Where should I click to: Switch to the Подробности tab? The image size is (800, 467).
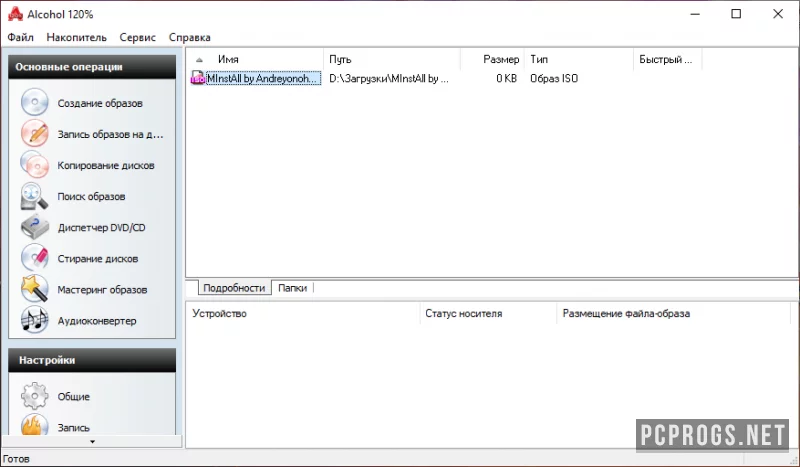pyautogui.click(x=234, y=288)
